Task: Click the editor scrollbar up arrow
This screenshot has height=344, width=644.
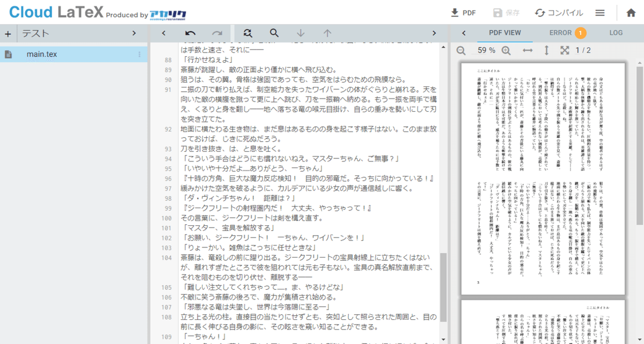Action: click(443, 47)
